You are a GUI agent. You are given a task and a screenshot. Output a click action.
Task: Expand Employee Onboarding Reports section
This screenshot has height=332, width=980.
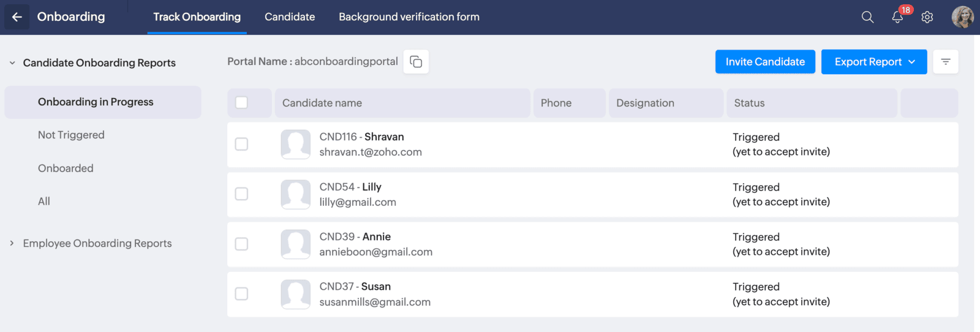tap(12, 244)
